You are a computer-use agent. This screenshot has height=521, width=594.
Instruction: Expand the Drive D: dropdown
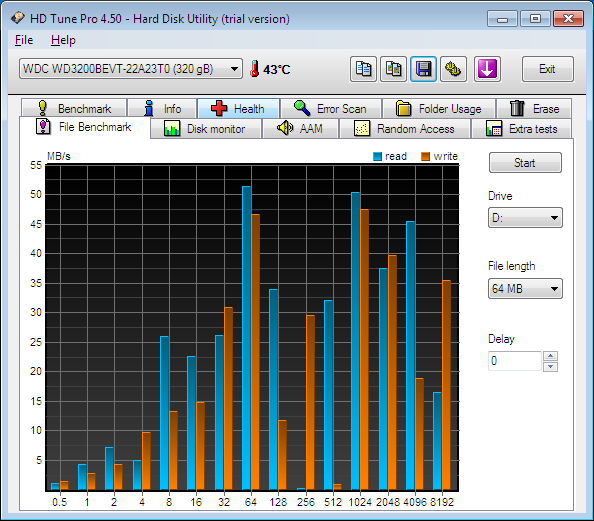pos(525,218)
